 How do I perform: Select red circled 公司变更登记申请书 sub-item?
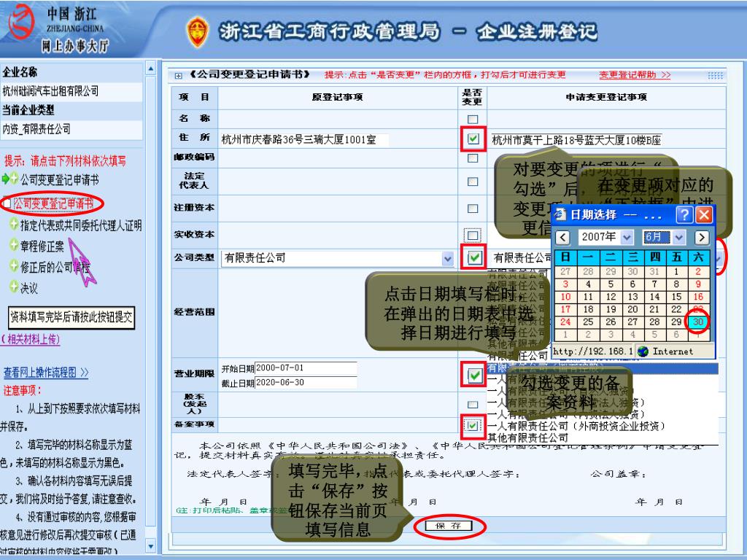click(53, 204)
